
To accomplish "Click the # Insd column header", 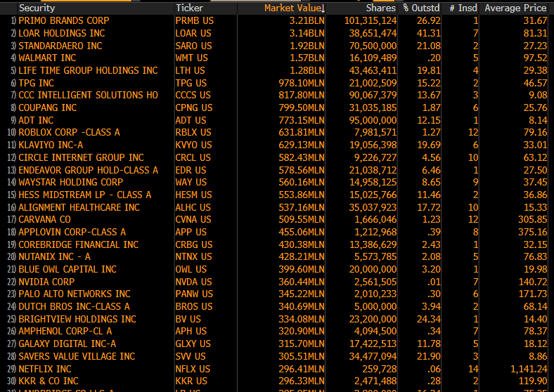I will point(463,8).
